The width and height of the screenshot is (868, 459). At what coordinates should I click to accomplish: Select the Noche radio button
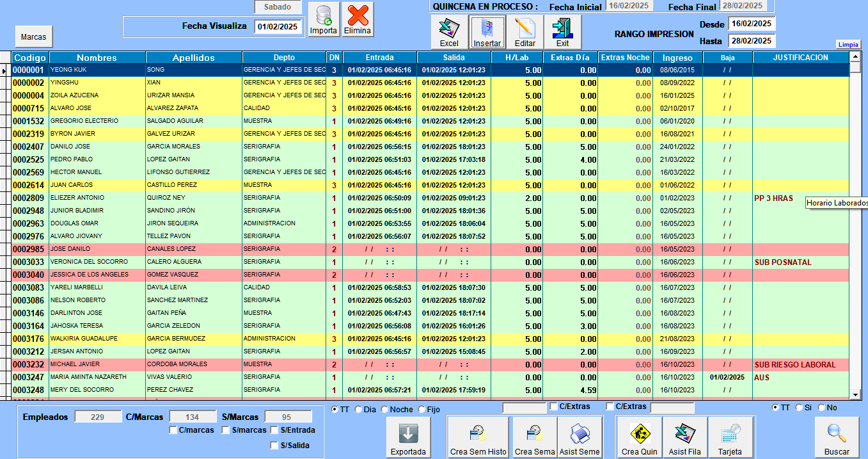point(384,409)
